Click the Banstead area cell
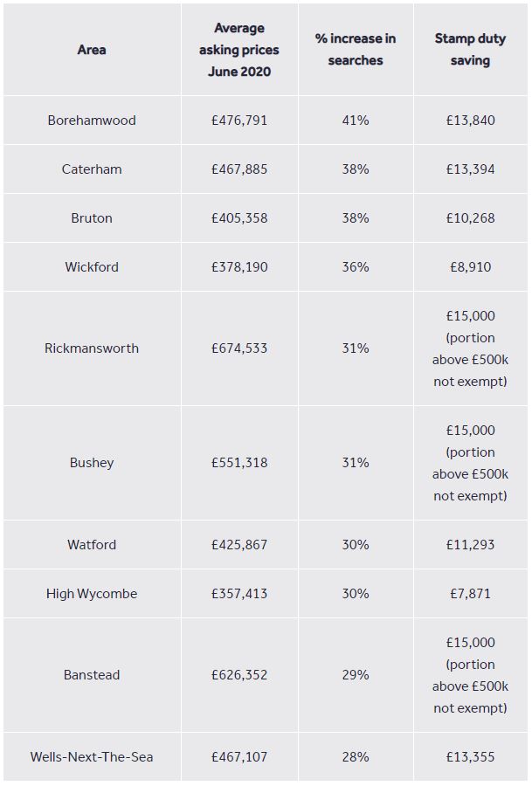 tap(92, 675)
